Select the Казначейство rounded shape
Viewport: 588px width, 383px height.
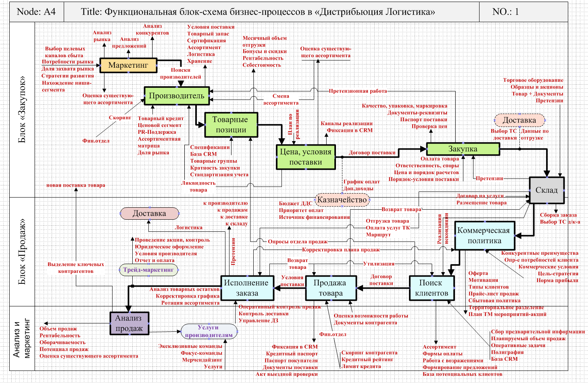coord(342,200)
